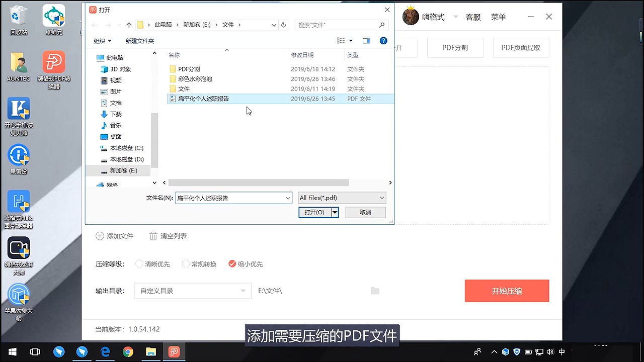
Task: Click the trash icon beside 清空列表
Action: (153, 236)
